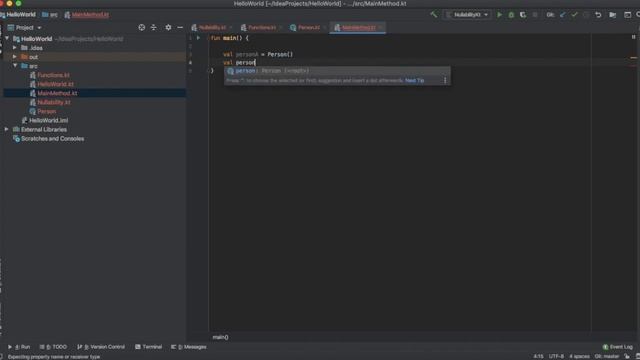Open the TODO tool window tab
640x360 pixels.
click(53, 347)
